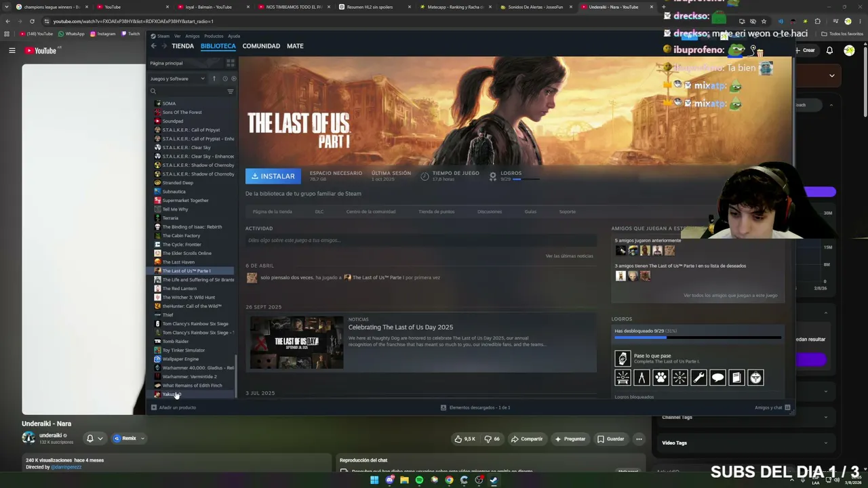Click the 'Guardar' button under the video

click(x=611, y=439)
